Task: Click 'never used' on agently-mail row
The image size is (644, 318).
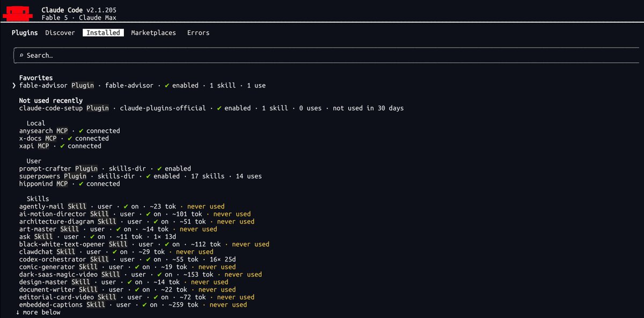Action: coord(206,206)
